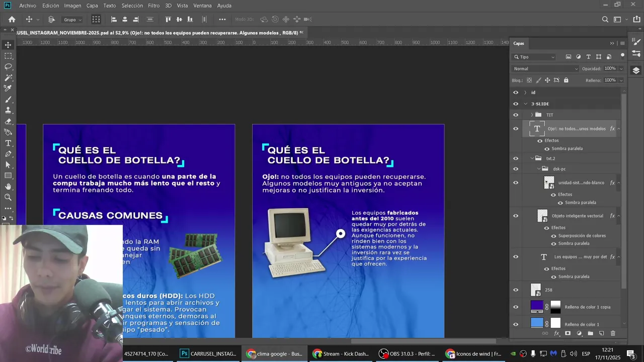Open OBS 31.0.3 taskbar button

click(407, 354)
